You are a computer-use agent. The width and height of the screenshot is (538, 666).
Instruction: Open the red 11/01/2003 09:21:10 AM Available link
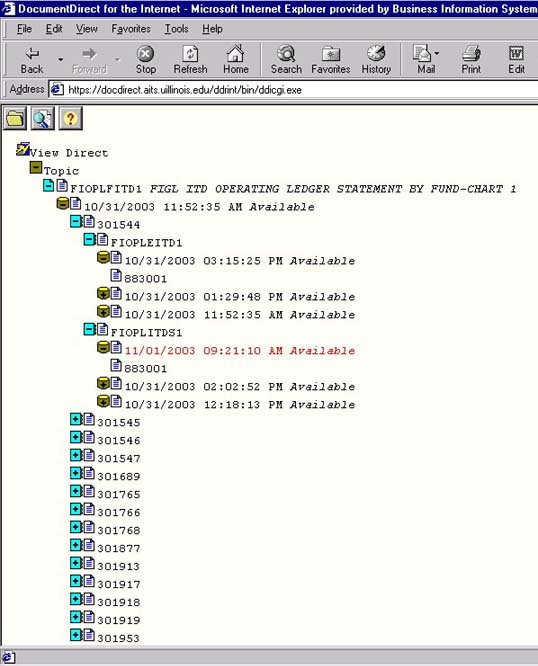[x=240, y=351]
